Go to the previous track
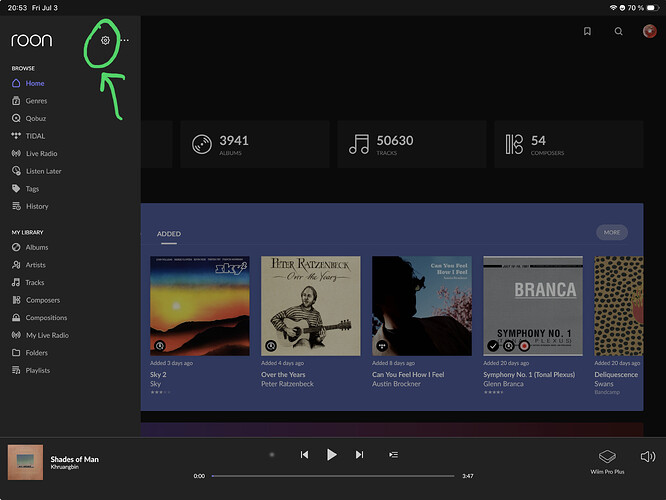666x500 pixels. pyautogui.click(x=304, y=455)
